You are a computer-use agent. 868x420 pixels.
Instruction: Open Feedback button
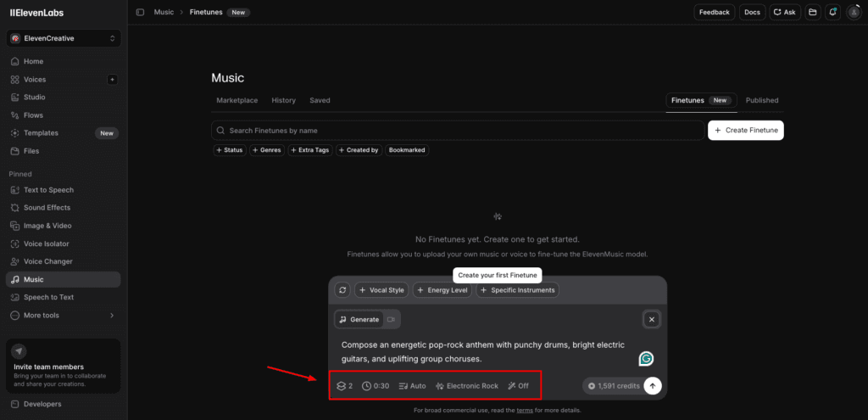click(x=714, y=12)
